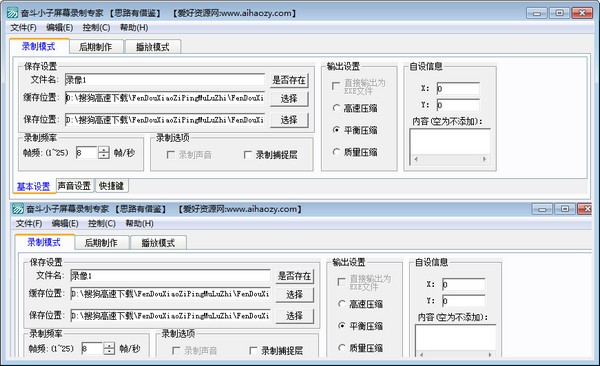The image size is (600, 366).
Task: Click 选择 button for 保存位置 in upper window
Action: coord(289,120)
